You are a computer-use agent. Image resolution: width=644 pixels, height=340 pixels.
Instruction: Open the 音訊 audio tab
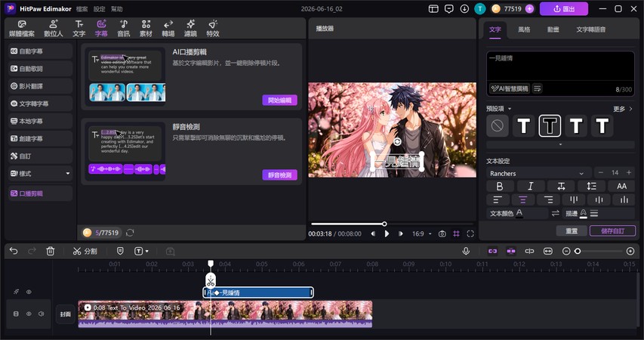tap(124, 29)
